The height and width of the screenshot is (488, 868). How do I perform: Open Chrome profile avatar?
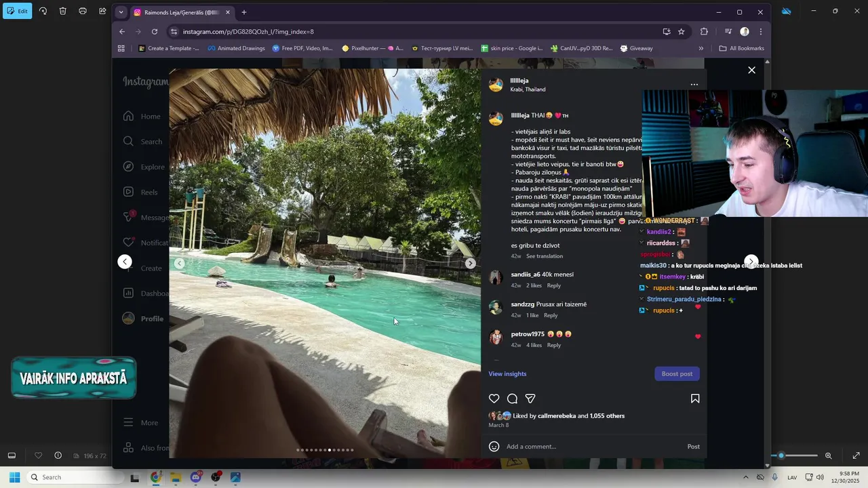[x=745, y=31]
